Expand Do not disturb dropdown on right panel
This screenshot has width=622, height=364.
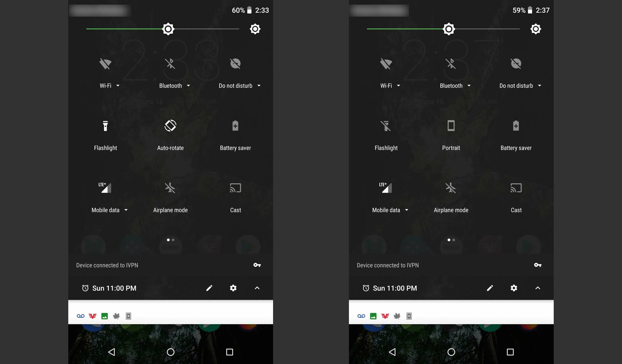(539, 86)
